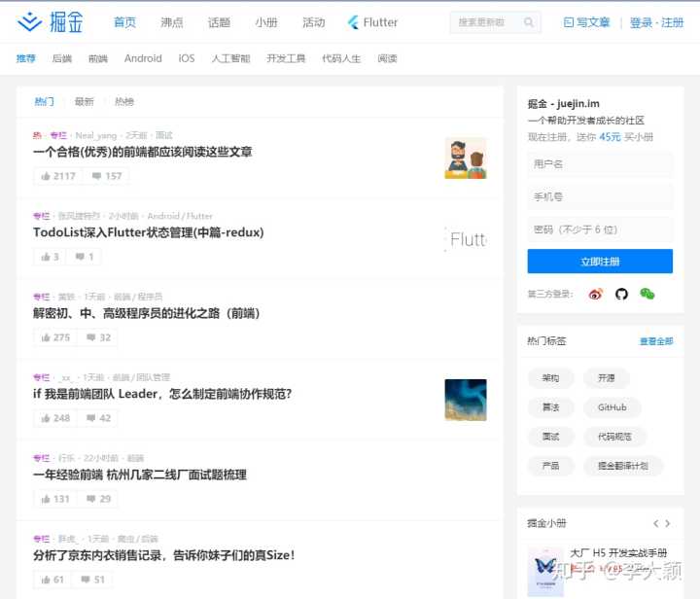This screenshot has height=599, width=700.
Task: Like the article with 248 thumbs-up
Action: click(x=55, y=418)
